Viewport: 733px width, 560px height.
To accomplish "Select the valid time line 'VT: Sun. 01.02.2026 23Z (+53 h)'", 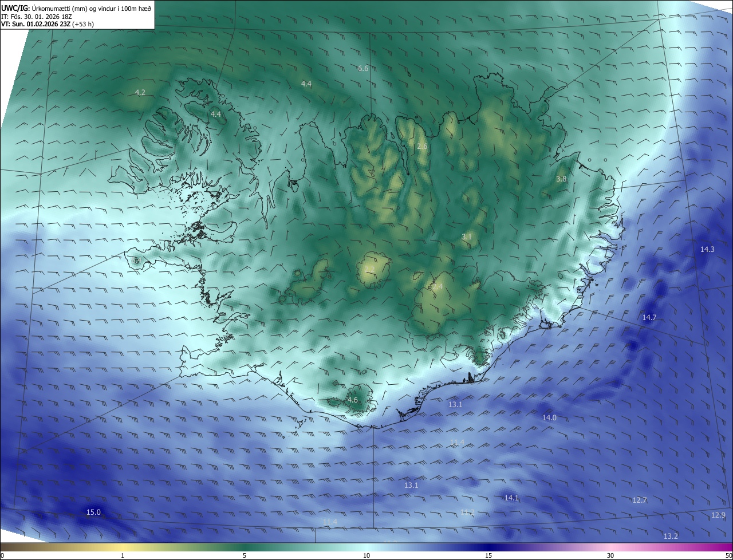I will [x=48, y=24].
